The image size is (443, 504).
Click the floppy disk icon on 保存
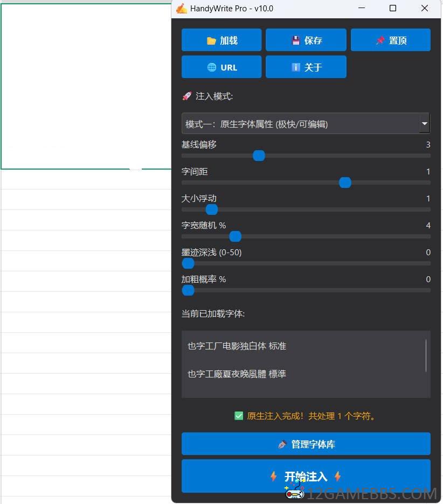click(x=296, y=41)
